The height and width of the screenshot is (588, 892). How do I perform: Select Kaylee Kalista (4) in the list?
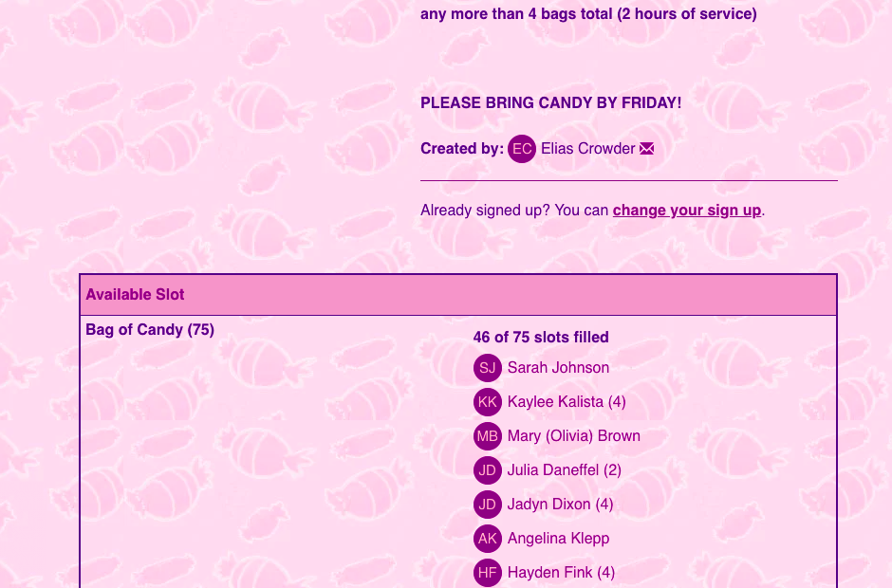(x=567, y=402)
